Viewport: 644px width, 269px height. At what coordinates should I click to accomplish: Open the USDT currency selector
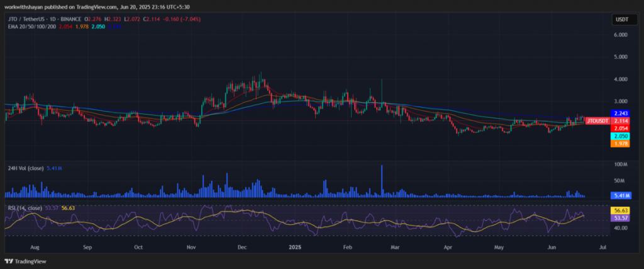pyautogui.click(x=621, y=20)
